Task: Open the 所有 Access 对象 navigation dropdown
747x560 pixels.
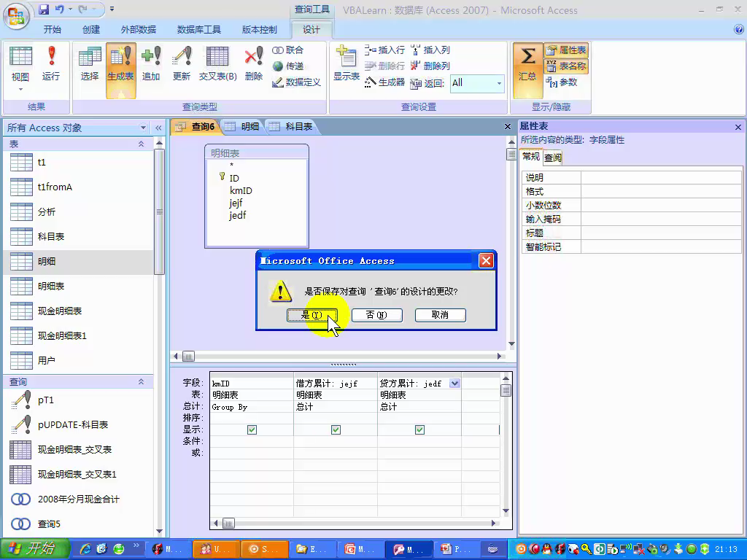Action: [143, 128]
